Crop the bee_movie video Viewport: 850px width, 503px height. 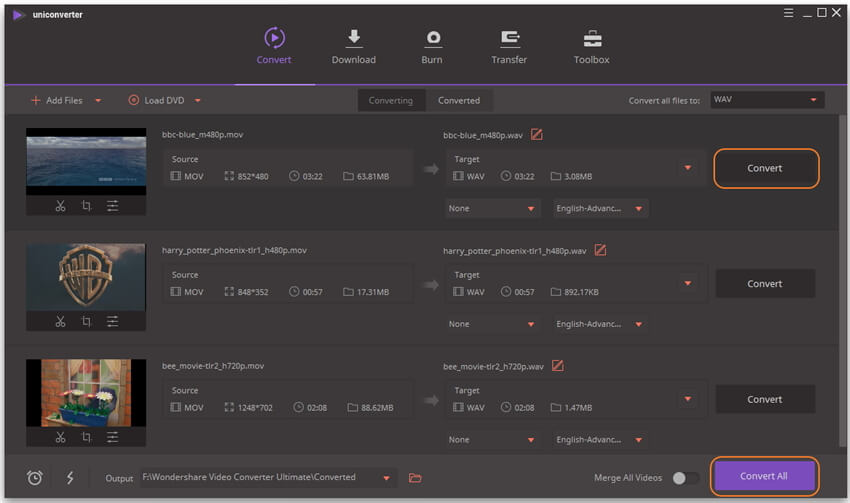[x=86, y=437]
